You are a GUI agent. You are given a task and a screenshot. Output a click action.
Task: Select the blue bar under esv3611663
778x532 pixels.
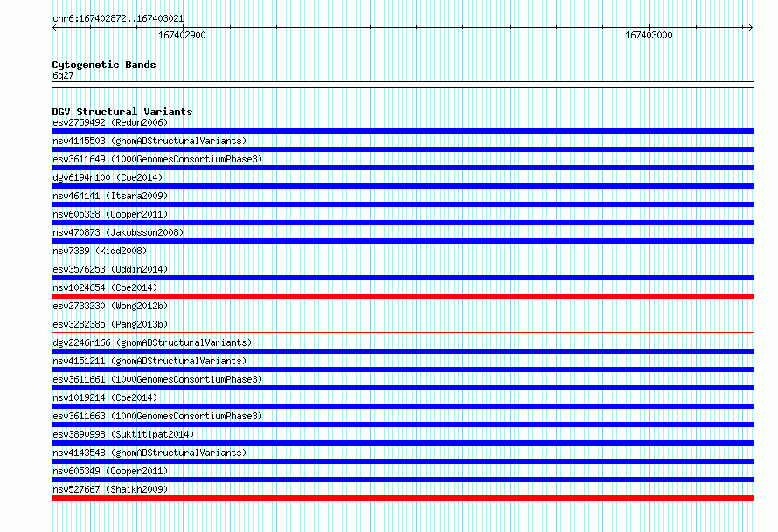click(x=402, y=425)
